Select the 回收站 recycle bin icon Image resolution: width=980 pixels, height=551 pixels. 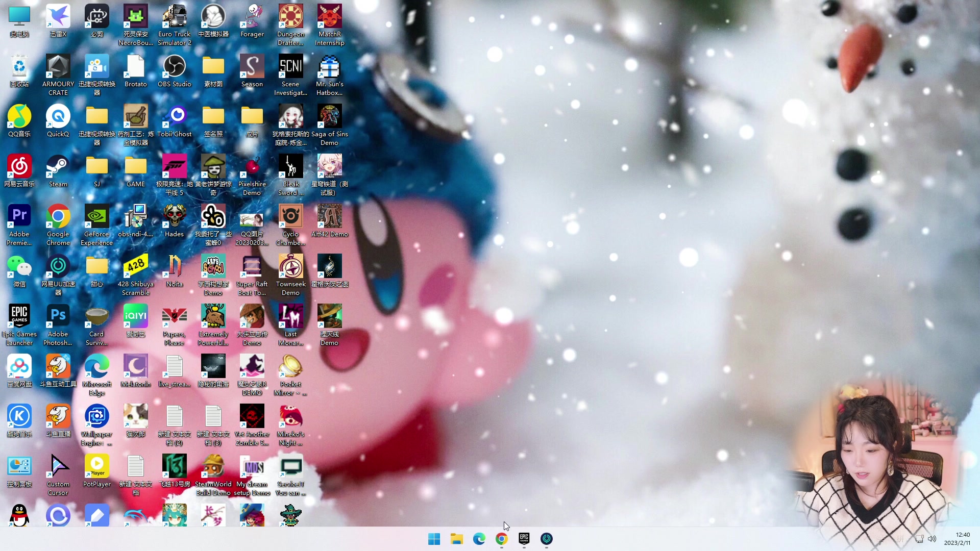pyautogui.click(x=19, y=71)
